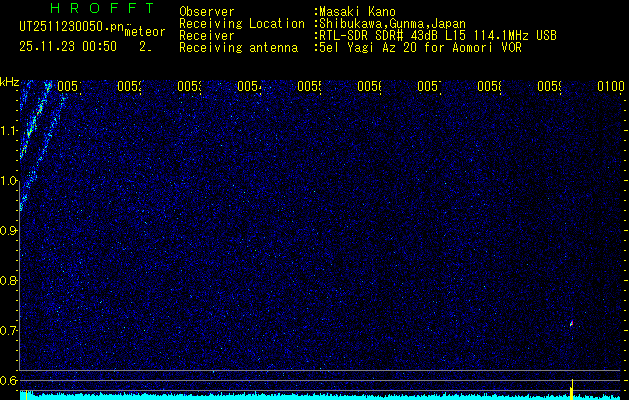Image resolution: width=629 pixels, height=400 pixels.
Task: Click the 1.0 kHz frequency label
Action: [10, 181]
